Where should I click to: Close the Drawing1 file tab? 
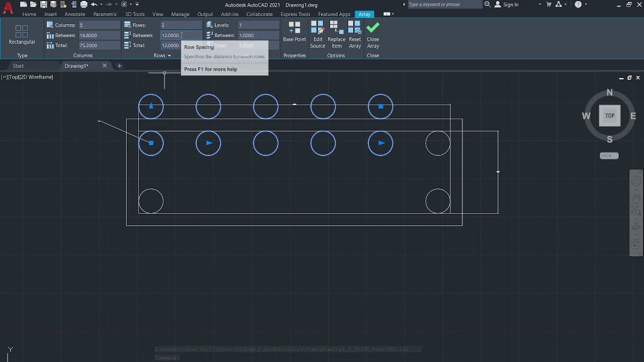pos(105,65)
